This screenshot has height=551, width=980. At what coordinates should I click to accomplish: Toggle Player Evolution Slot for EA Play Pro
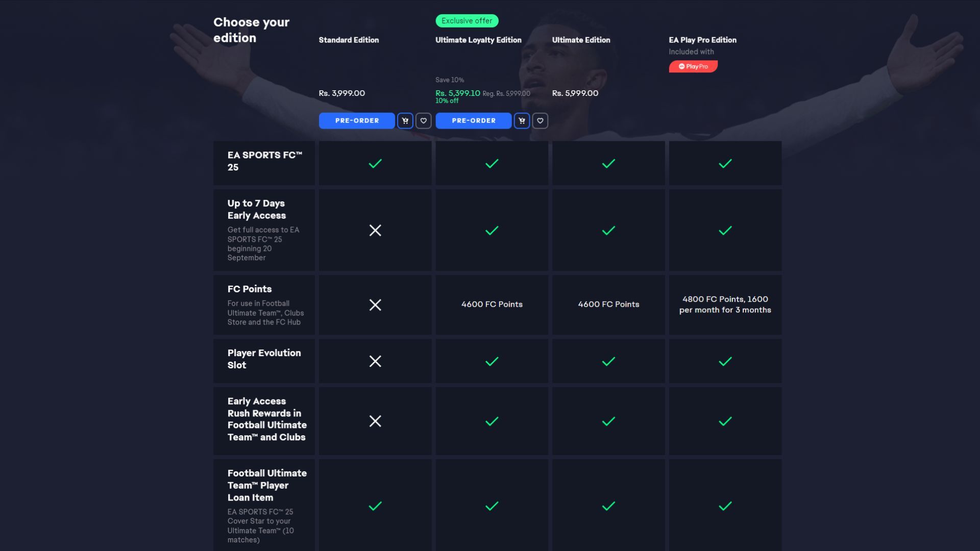(x=725, y=361)
